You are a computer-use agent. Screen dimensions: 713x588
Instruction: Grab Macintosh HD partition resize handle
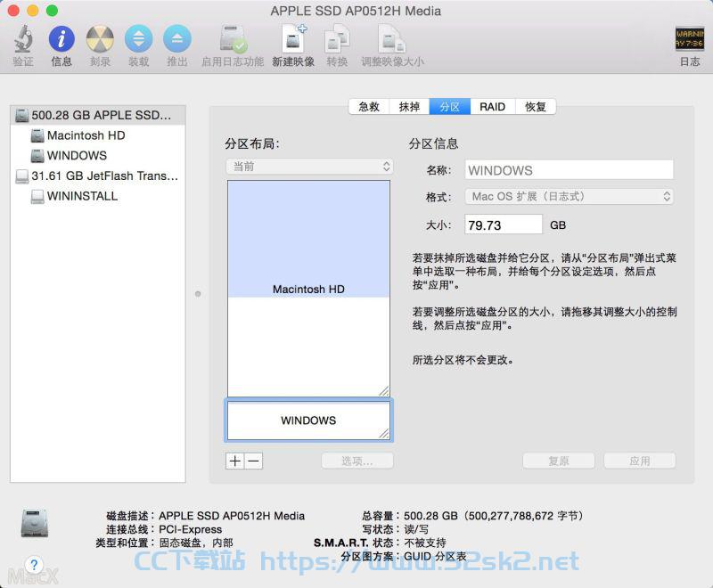click(x=384, y=391)
